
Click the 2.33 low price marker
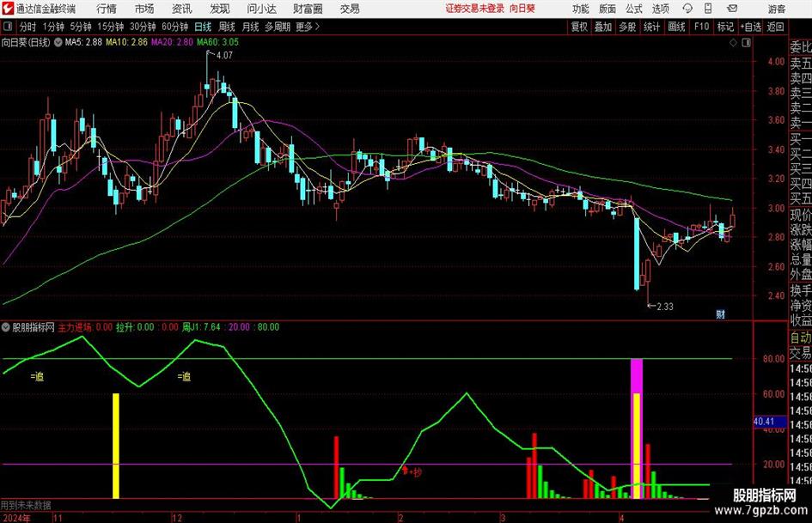665,307
